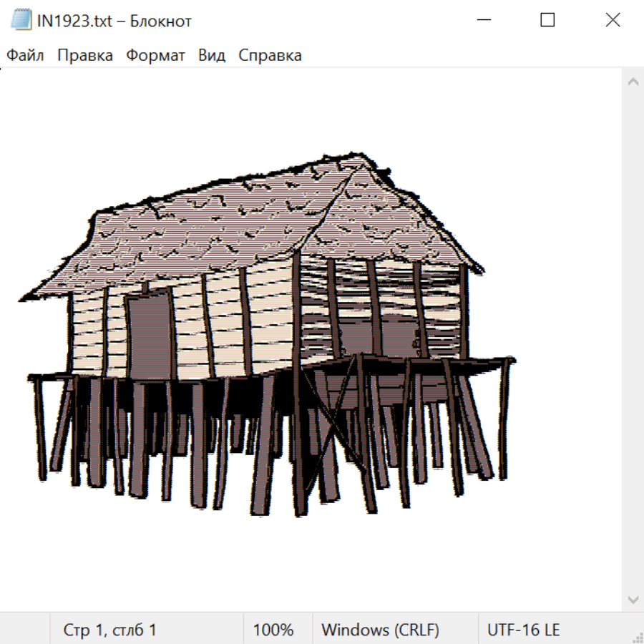Open the Справка menu
This screenshot has height=644, width=644.
coord(270,56)
